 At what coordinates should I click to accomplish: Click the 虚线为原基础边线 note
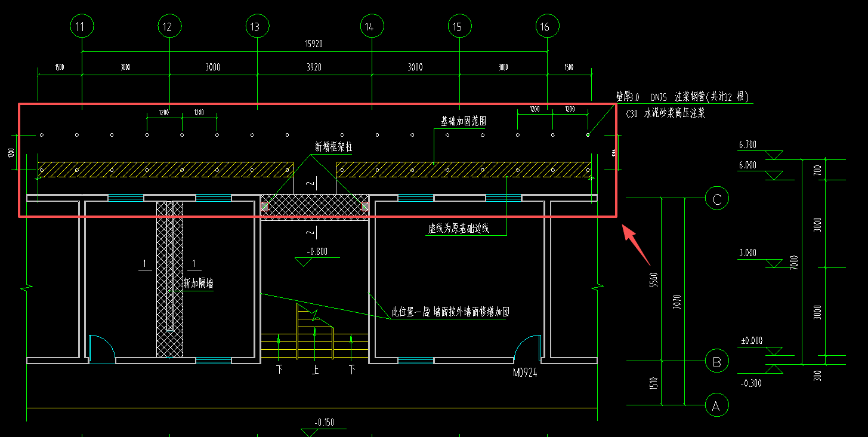[x=458, y=229]
